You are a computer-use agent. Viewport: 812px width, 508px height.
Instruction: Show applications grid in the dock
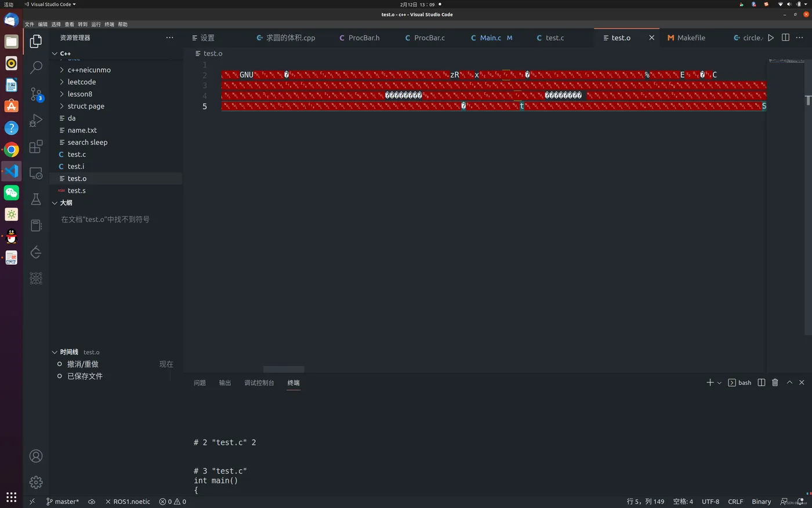coord(11,497)
